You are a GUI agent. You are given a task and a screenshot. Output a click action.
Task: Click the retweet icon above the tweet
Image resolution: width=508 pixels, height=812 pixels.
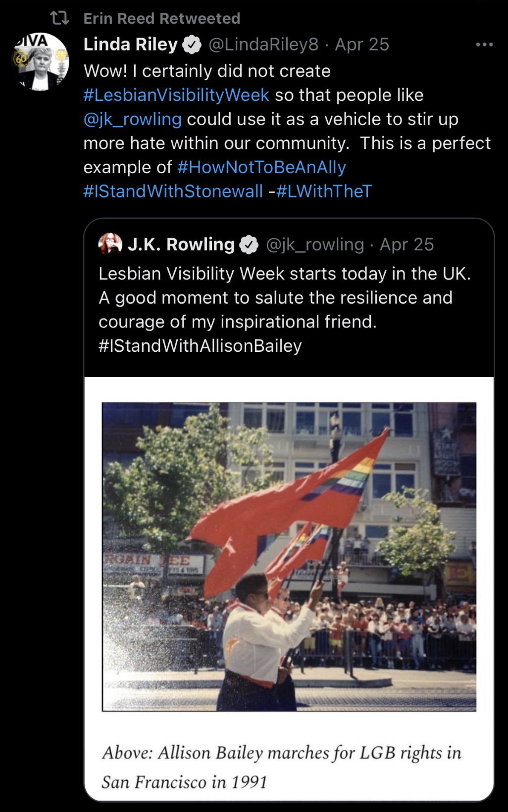point(59,18)
